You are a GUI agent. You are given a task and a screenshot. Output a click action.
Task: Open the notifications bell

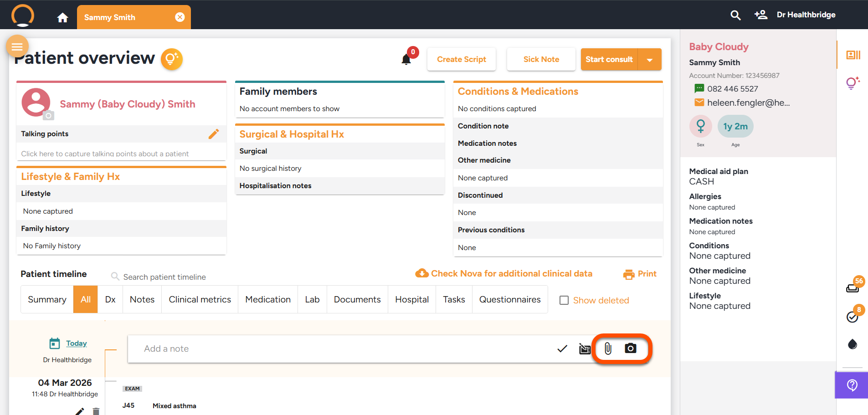406,59
